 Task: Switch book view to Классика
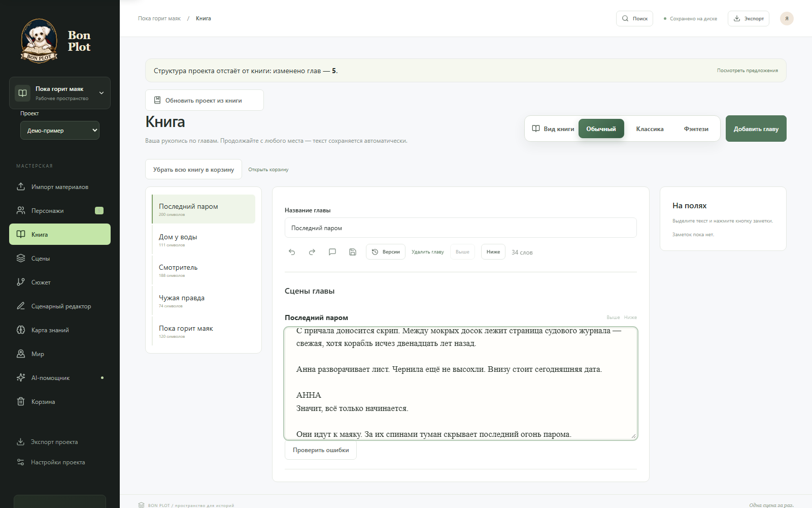coord(650,129)
